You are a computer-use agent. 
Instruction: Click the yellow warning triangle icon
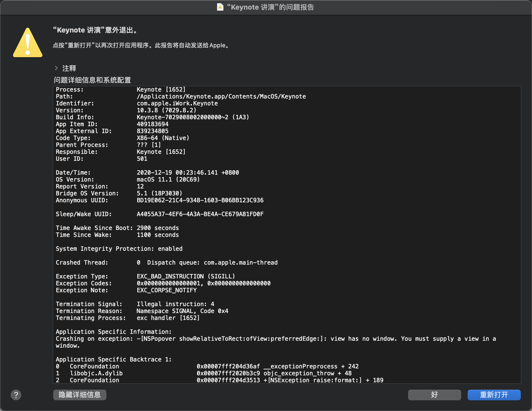tap(28, 43)
